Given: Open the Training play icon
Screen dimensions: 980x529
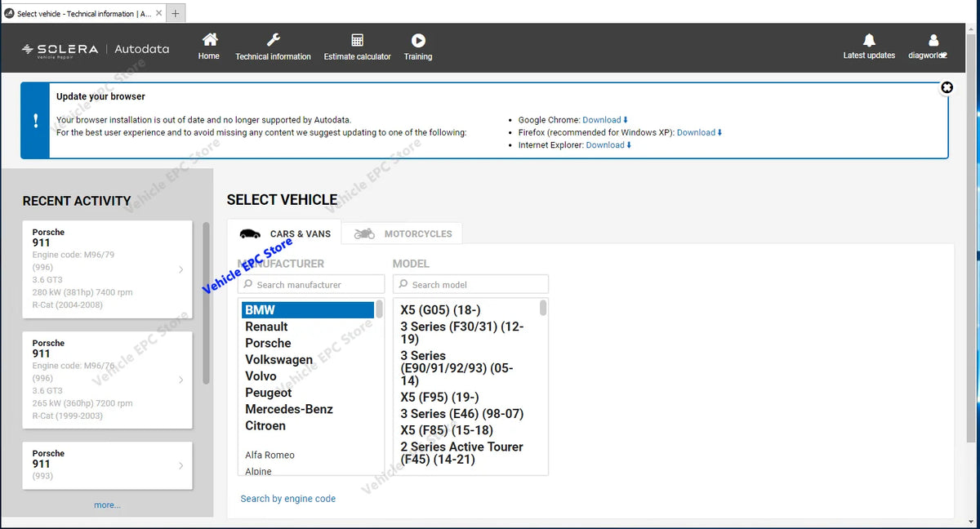Looking at the screenshot, I should 418,40.
